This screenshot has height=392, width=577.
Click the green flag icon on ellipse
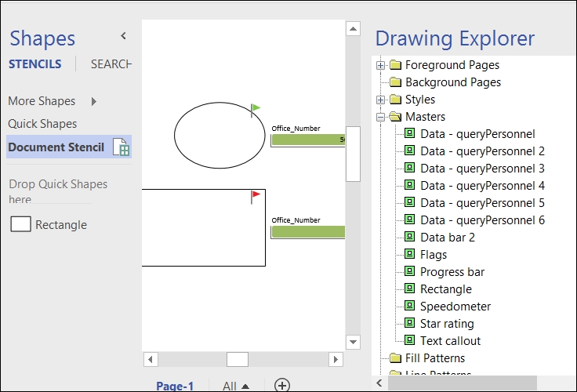(255, 109)
